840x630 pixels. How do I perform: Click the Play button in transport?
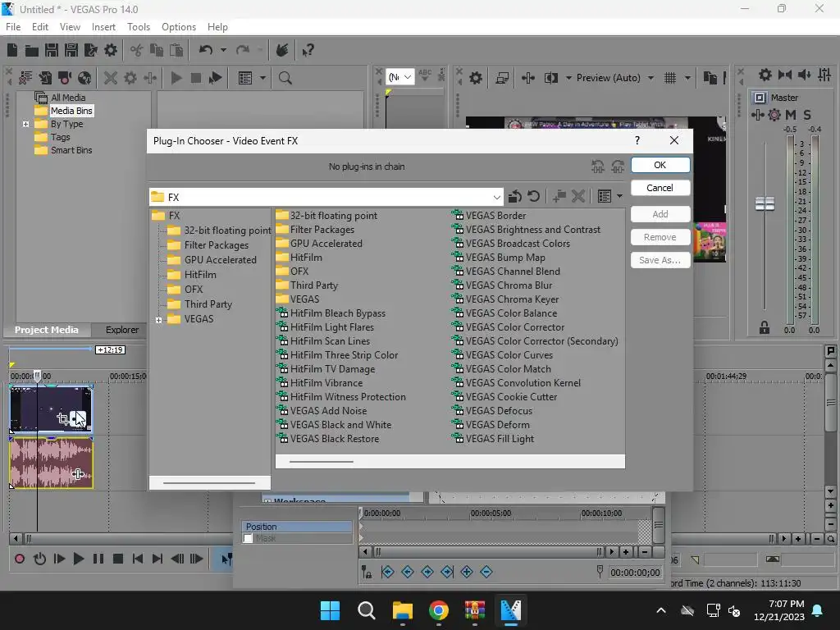pos(78,559)
